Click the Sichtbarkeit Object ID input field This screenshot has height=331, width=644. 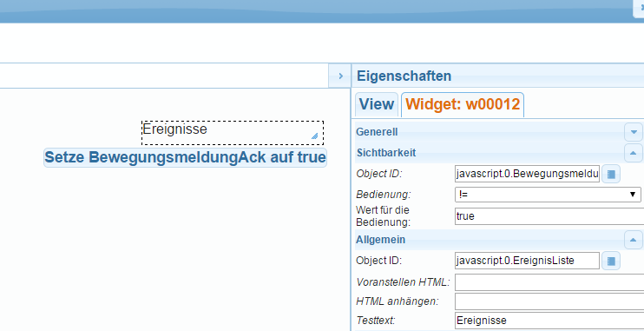(527, 174)
